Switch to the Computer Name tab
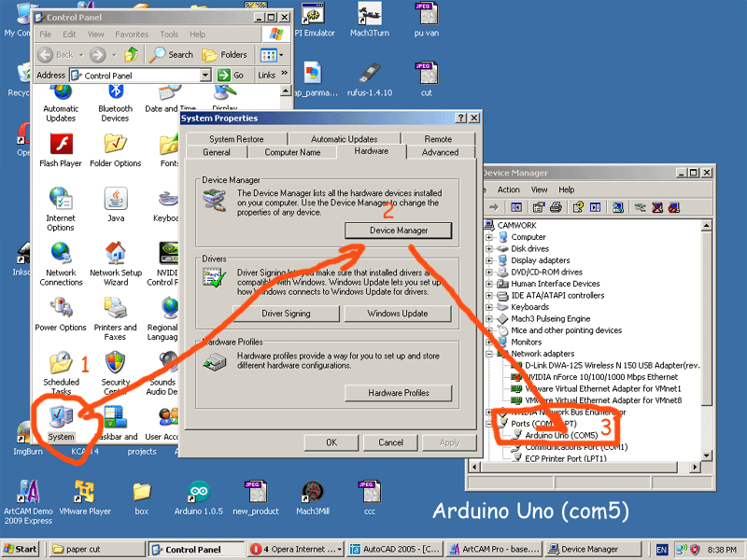The width and height of the screenshot is (747, 560). 292,152
